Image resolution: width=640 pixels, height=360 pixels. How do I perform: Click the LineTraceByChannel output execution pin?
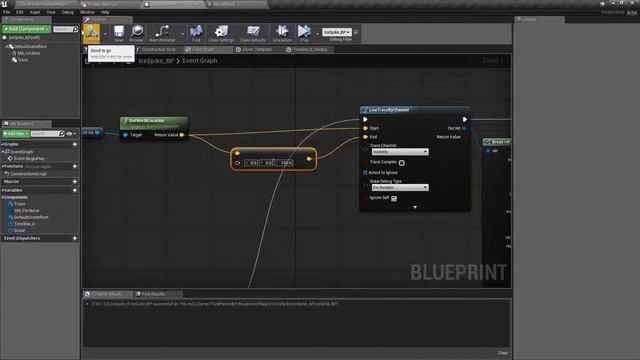[464, 119]
